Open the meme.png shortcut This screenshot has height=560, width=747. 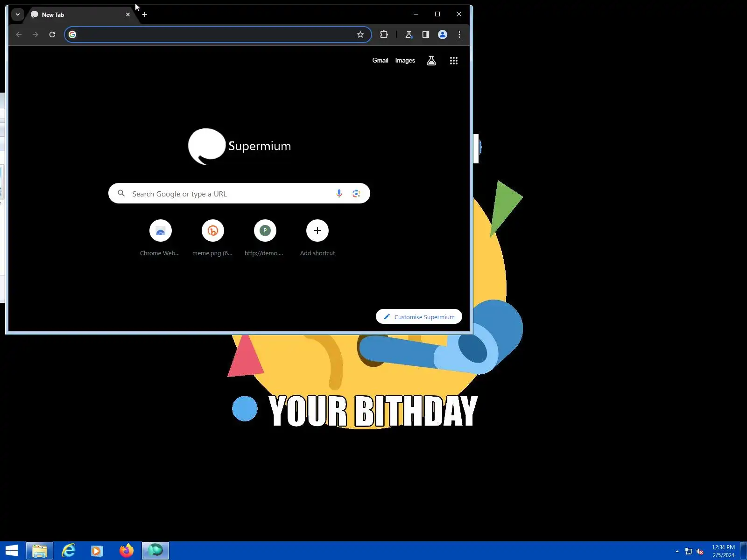pyautogui.click(x=212, y=238)
